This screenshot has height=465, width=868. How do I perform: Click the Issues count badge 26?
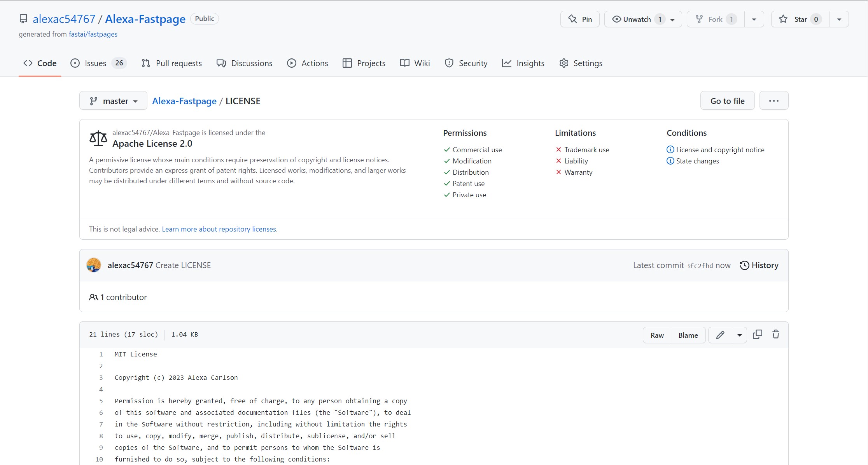[x=119, y=63]
